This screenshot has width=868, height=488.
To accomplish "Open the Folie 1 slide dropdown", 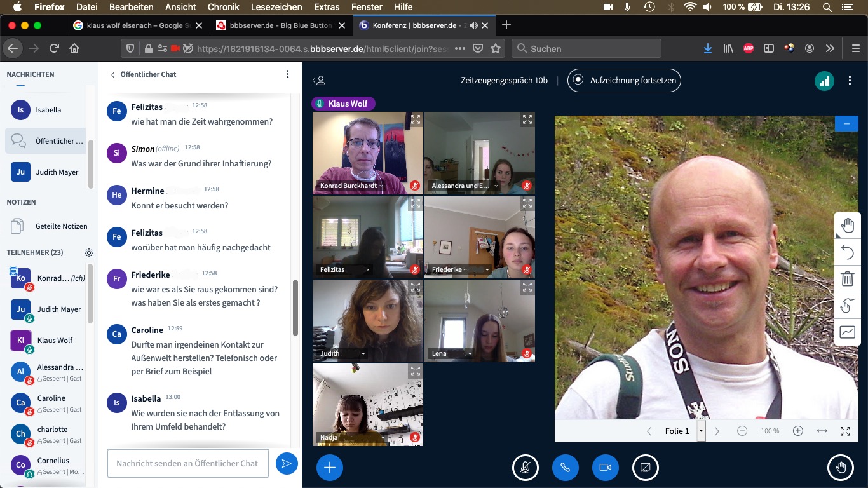I will tap(701, 431).
